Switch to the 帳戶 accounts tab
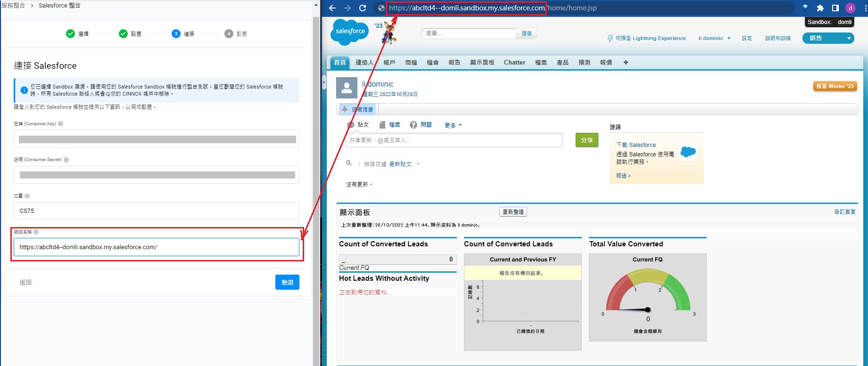 tap(389, 62)
